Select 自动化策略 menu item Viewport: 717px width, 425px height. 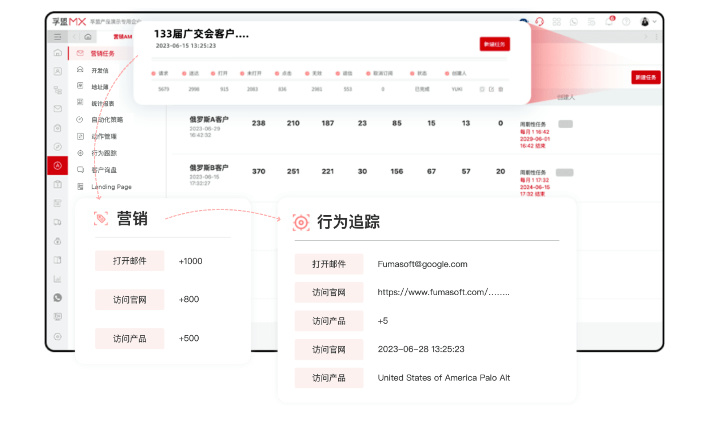click(x=109, y=119)
